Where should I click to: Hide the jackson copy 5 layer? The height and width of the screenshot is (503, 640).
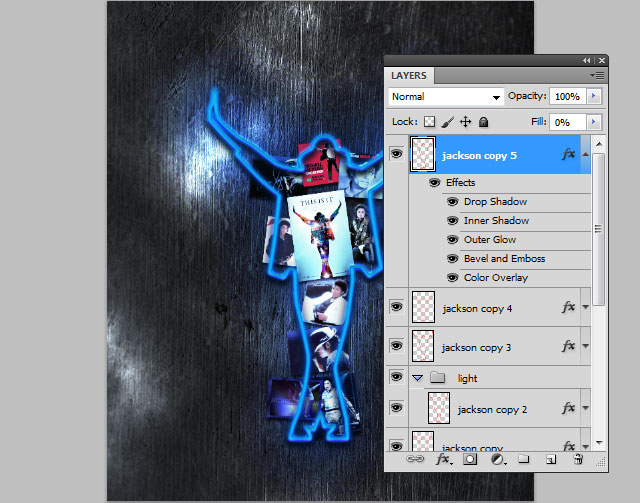[x=396, y=154]
